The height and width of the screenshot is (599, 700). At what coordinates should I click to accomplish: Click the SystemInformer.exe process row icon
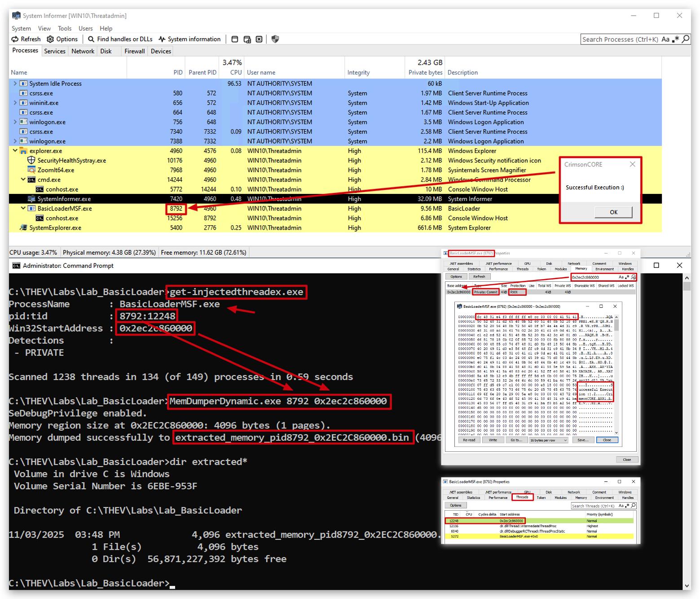pyautogui.click(x=31, y=199)
